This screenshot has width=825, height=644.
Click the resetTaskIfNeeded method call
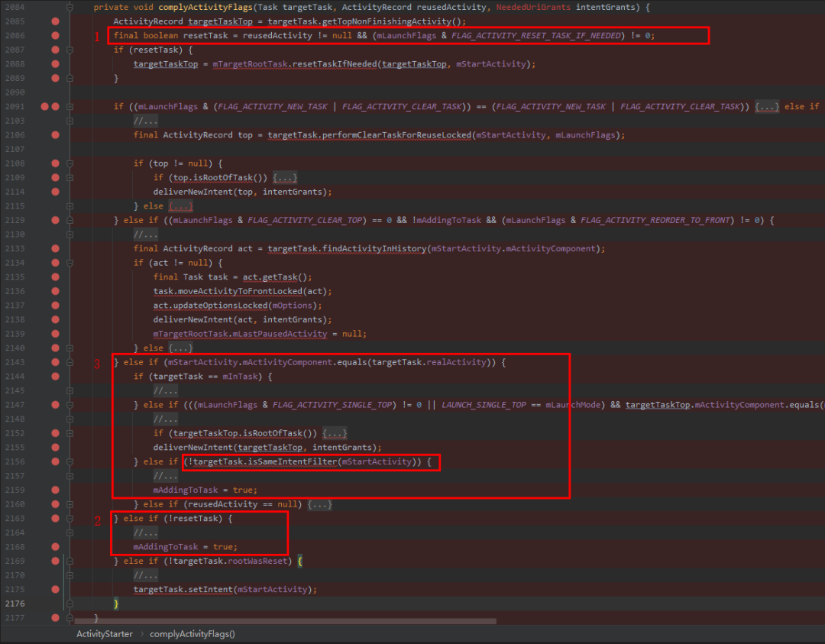click(335, 64)
